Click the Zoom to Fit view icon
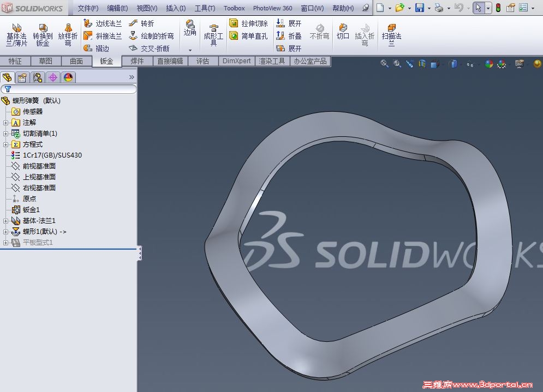This screenshot has height=392, width=543. point(384,64)
